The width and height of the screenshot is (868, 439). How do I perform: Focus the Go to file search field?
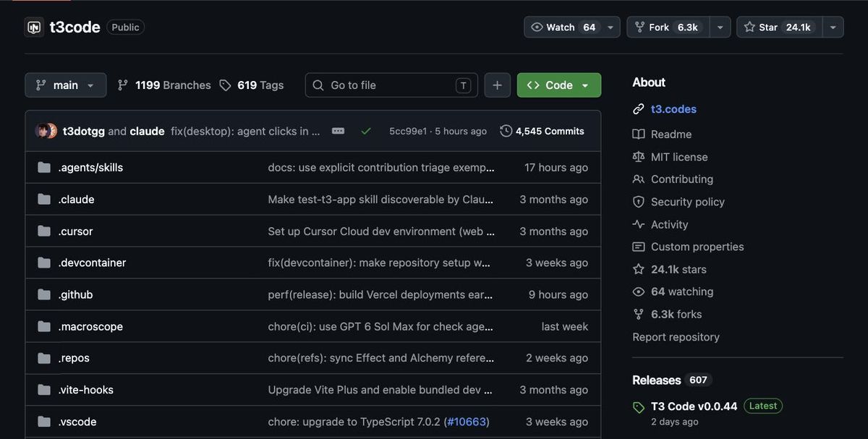point(391,85)
